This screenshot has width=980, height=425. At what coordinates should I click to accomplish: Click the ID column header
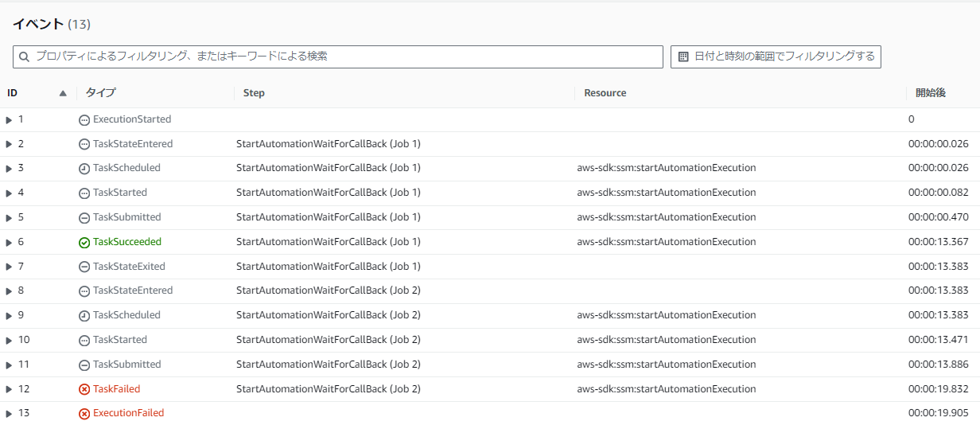click(x=12, y=93)
